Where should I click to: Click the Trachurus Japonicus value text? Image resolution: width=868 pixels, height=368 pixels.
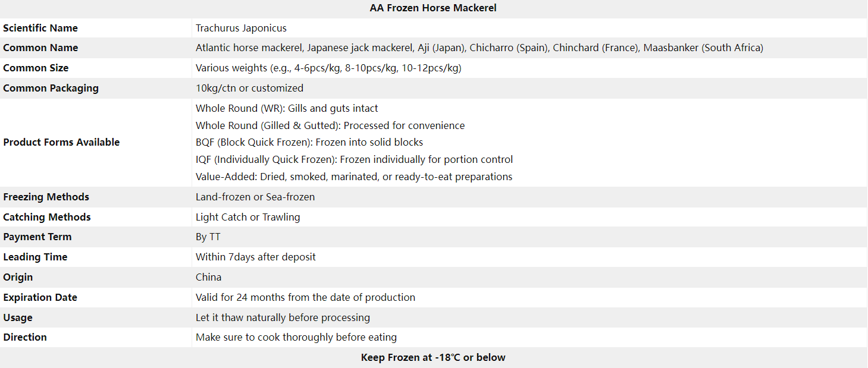[x=241, y=28]
